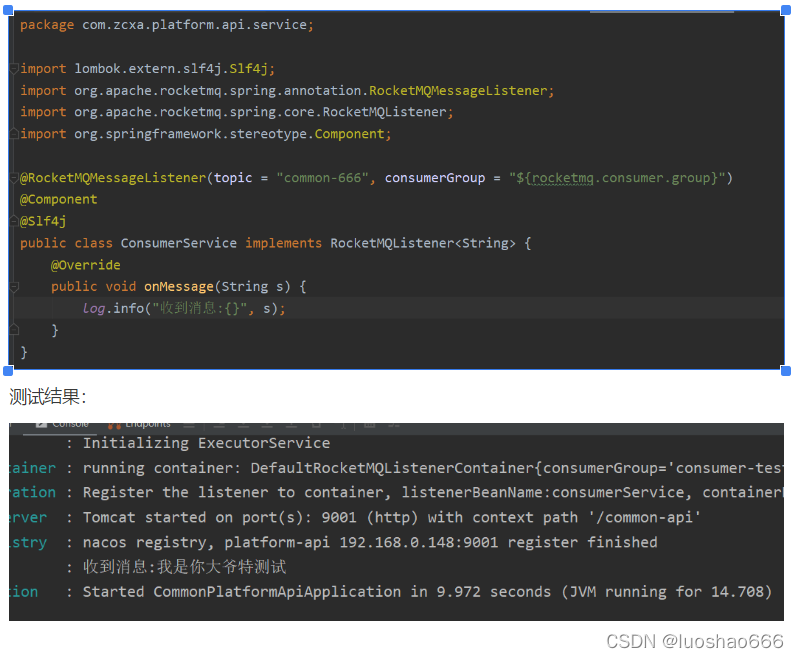Click the consumerGroup parameter name
This screenshot has width=799, height=658.
point(435,178)
